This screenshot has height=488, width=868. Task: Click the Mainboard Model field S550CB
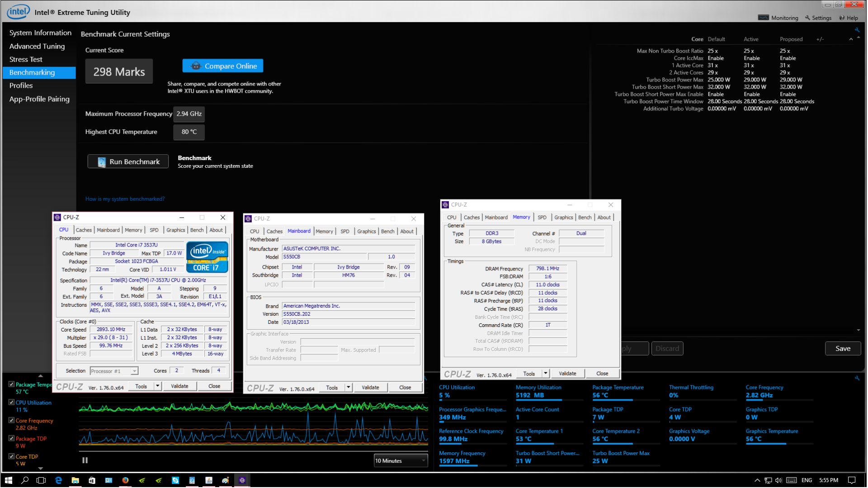pos(324,256)
